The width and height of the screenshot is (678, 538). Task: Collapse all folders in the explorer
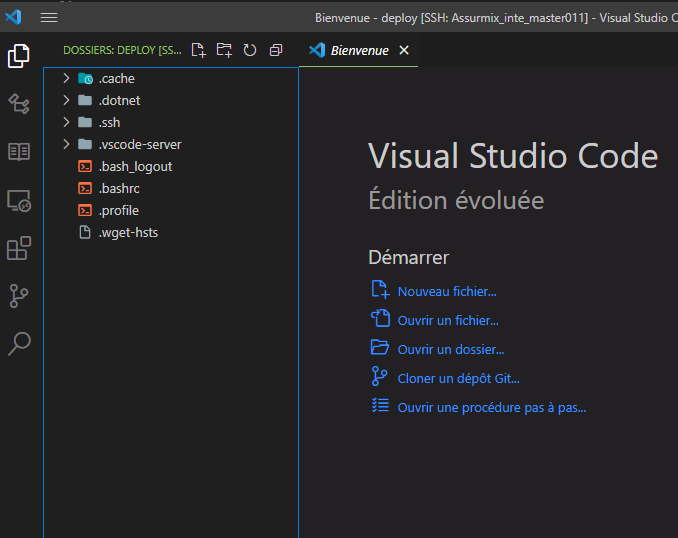click(x=276, y=50)
